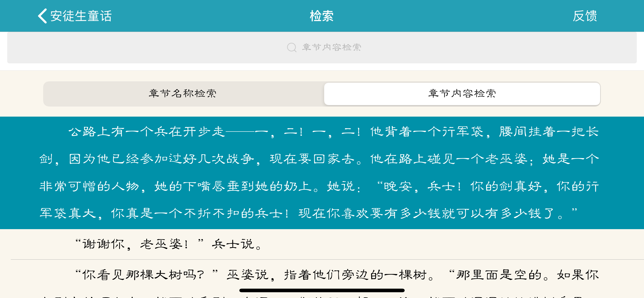The width and height of the screenshot is (644, 298).
Task: Tap the black home indicator bar
Action: pos(322,290)
